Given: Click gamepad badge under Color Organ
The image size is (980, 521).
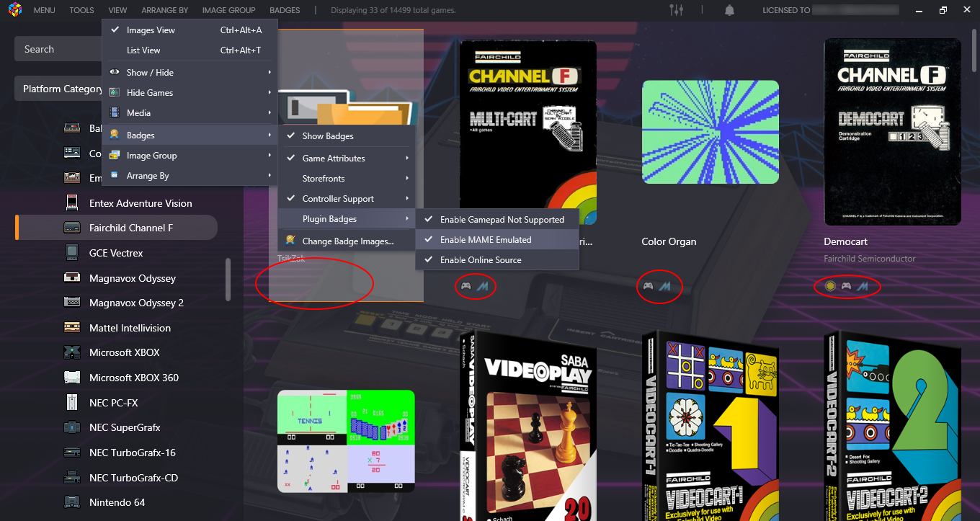Looking at the screenshot, I should (x=649, y=287).
